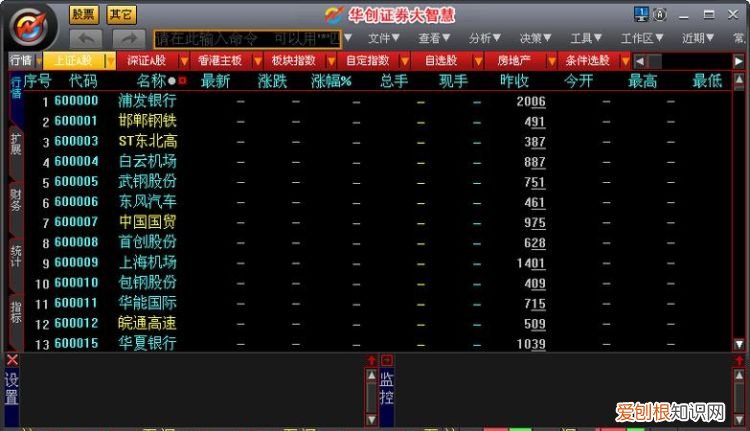The height and width of the screenshot is (431, 750).
Task: Click the 股票 button
Action: pos(85,14)
